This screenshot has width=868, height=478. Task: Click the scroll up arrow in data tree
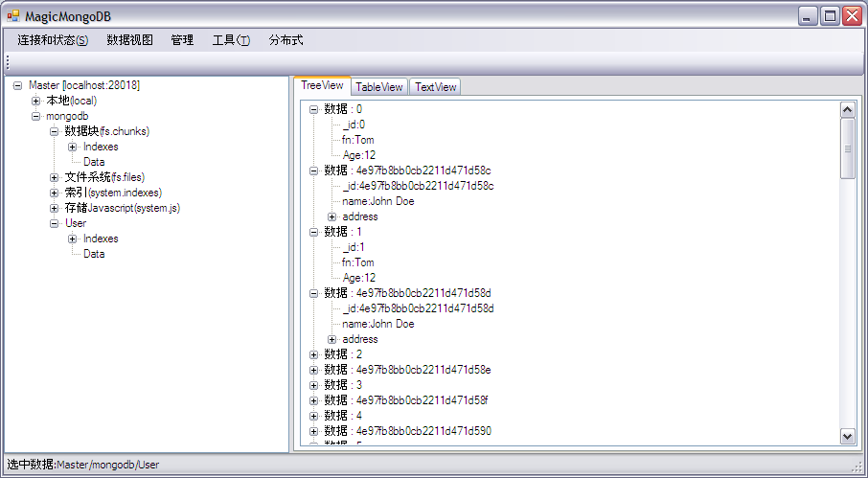pos(848,109)
